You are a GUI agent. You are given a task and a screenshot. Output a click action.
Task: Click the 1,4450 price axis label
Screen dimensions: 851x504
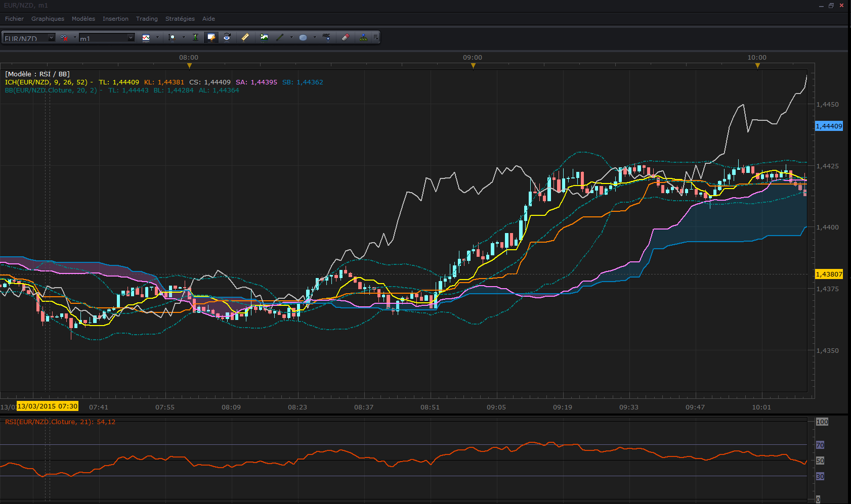pyautogui.click(x=828, y=104)
